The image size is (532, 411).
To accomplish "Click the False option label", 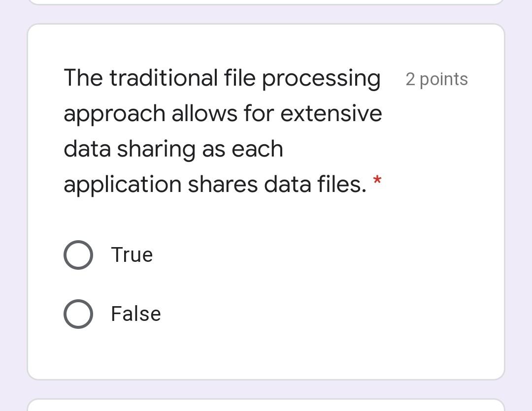I will click(135, 314).
